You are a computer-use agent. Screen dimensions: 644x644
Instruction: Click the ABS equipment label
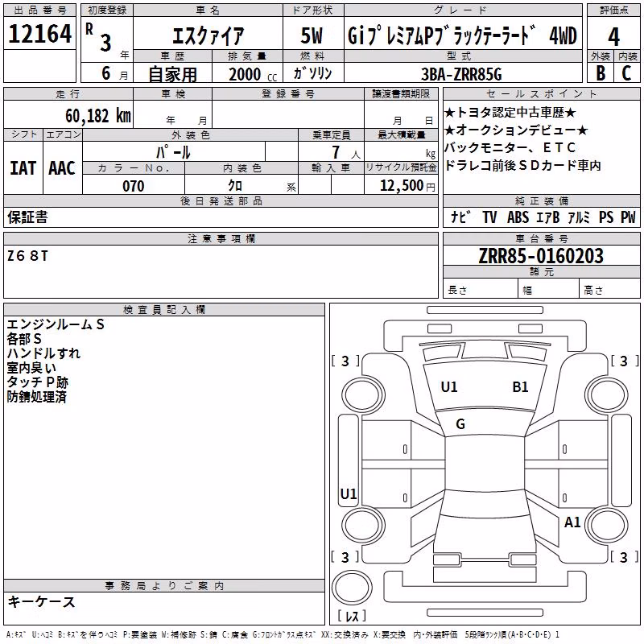click(518, 217)
